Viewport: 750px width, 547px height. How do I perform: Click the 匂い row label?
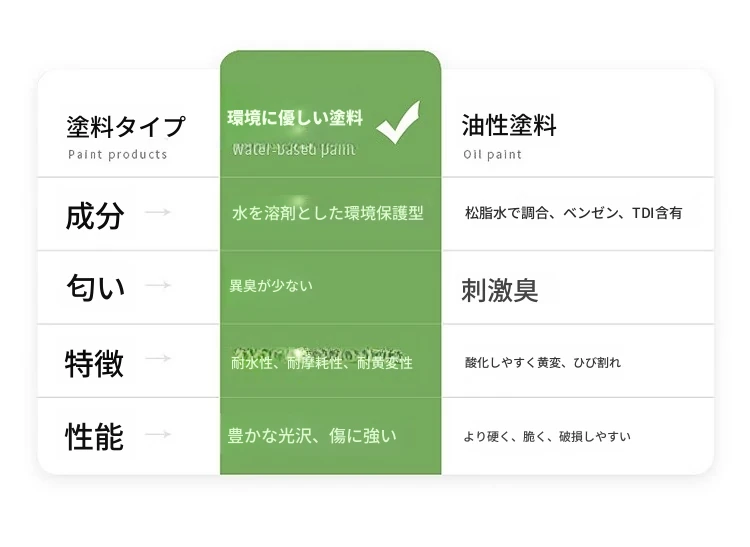[x=95, y=288]
